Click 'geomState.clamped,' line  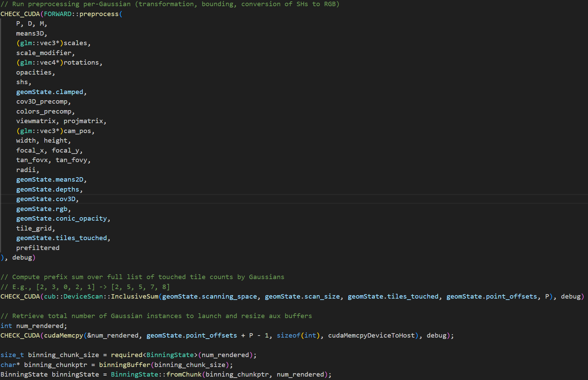point(52,92)
